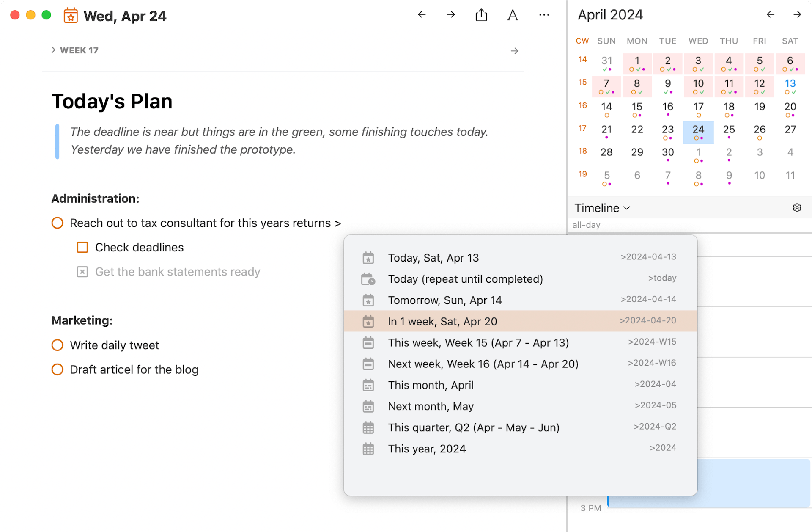Go to previous month in mini calendar
This screenshot has height=532, width=812.
[770, 14]
